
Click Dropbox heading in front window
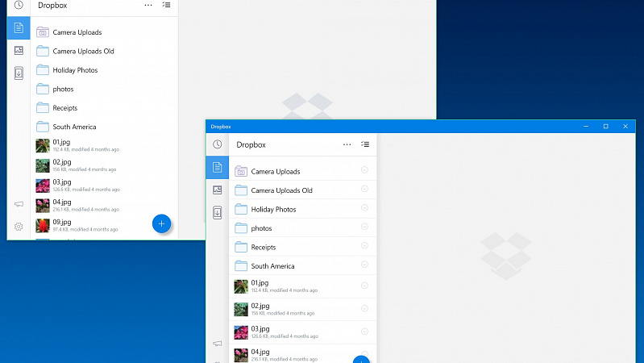(x=251, y=144)
